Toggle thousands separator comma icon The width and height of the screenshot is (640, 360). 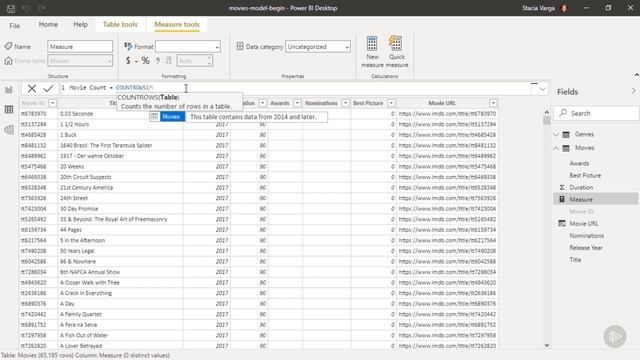(x=158, y=61)
